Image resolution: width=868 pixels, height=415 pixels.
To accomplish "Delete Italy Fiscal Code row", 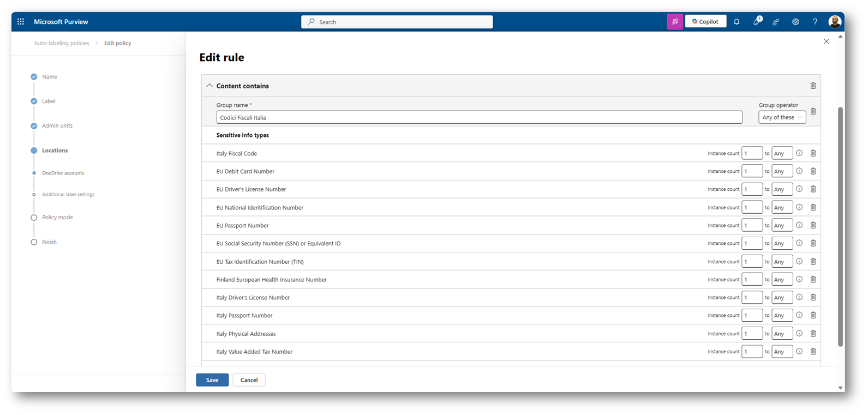I will pyautogui.click(x=813, y=153).
